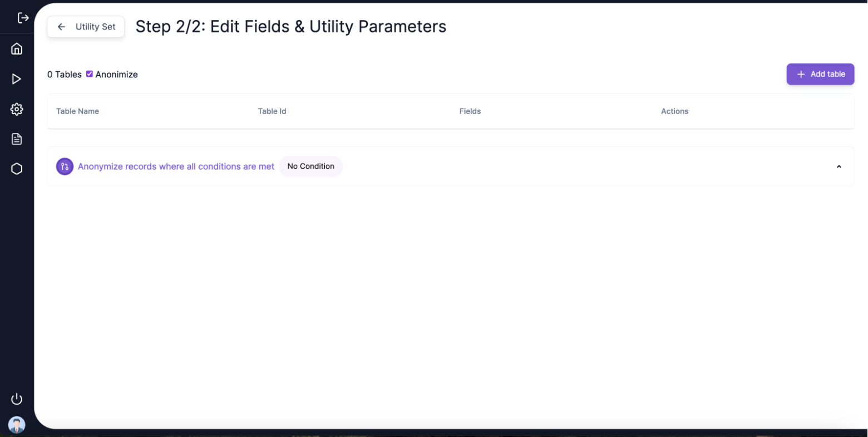Click 'Anonymize records where all conditions are met'
Image resolution: width=868 pixels, height=437 pixels.
[176, 166]
